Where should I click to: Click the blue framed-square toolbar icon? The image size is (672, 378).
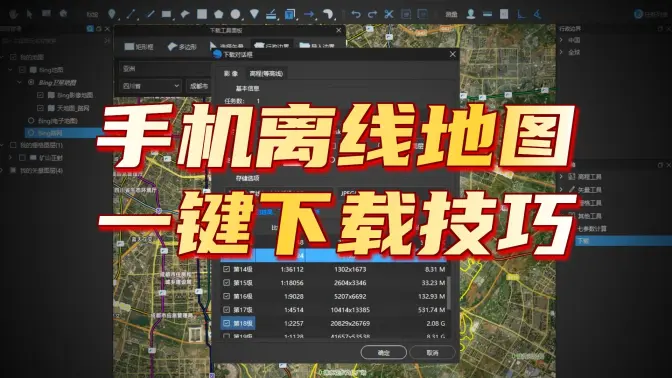click(x=290, y=14)
